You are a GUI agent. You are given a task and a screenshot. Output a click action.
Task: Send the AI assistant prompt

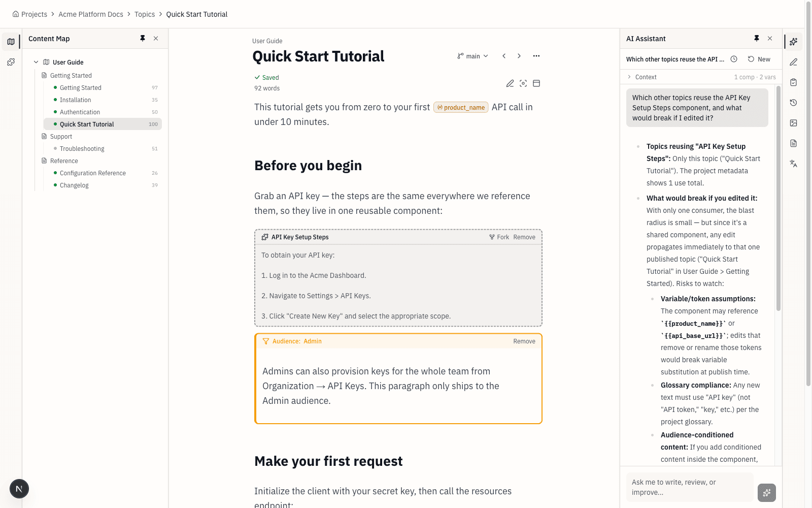(x=767, y=492)
